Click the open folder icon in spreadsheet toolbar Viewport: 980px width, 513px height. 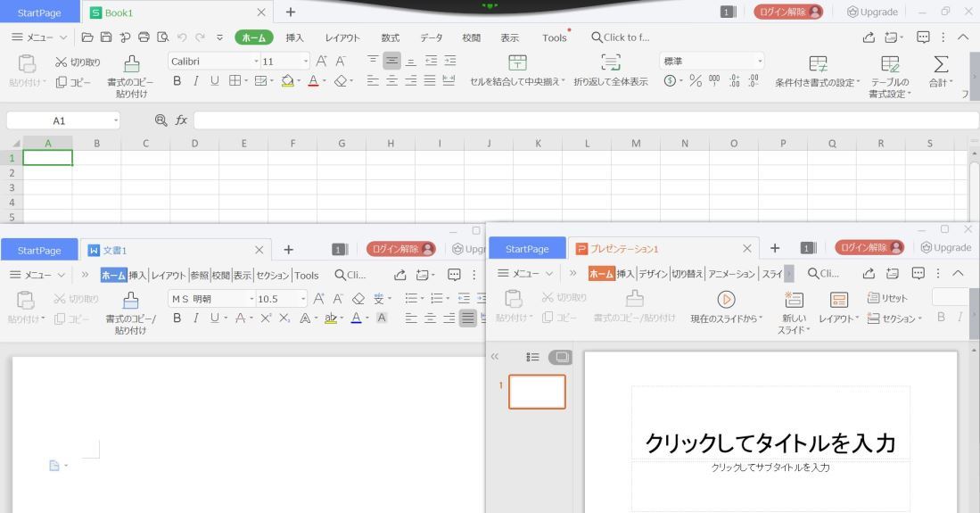click(x=87, y=37)
